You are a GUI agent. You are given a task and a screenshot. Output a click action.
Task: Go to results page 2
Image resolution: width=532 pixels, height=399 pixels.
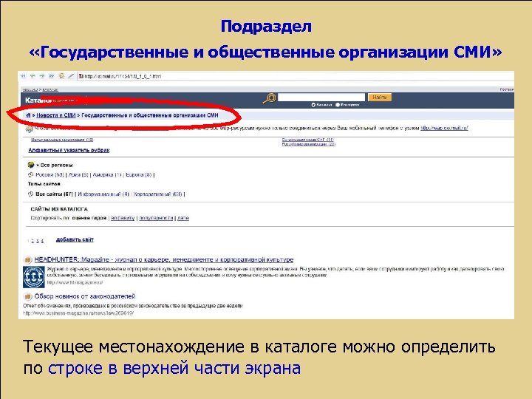(33, 242)
